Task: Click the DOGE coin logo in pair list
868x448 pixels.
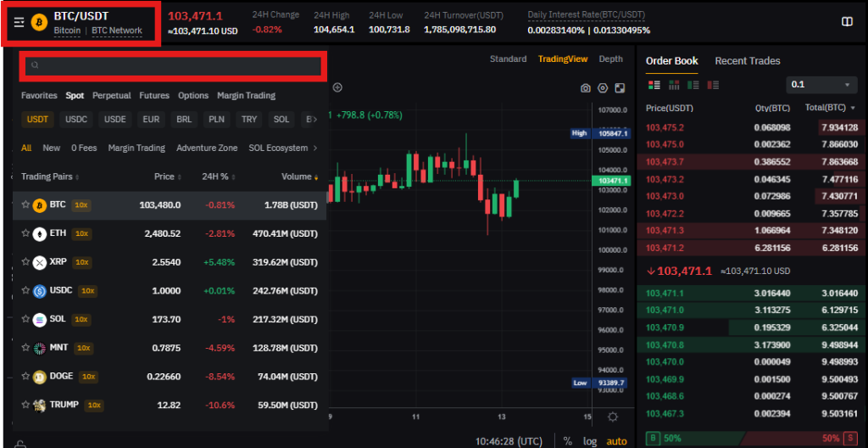Action: click(x=39, y=377)
